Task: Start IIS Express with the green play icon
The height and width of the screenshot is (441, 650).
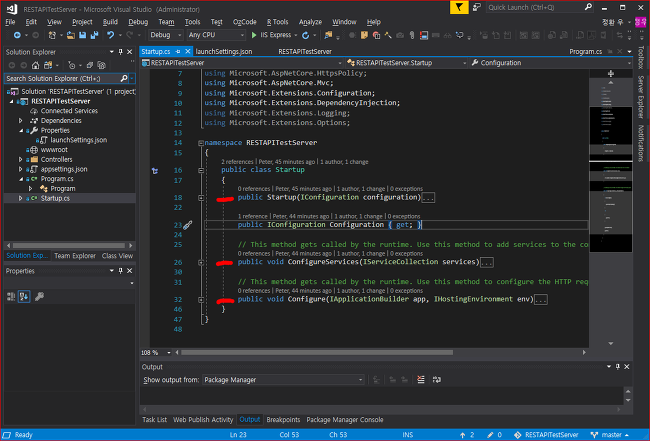Action: [x=254, y=35]
